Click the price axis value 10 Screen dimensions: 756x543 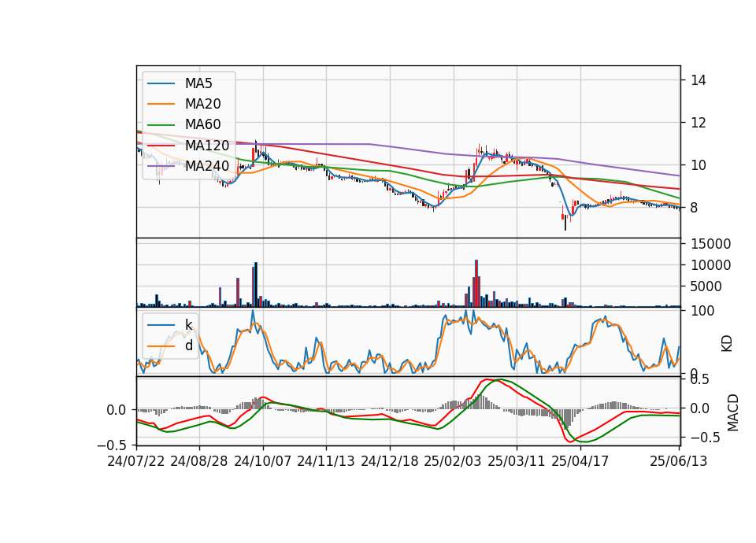[699, 165]
